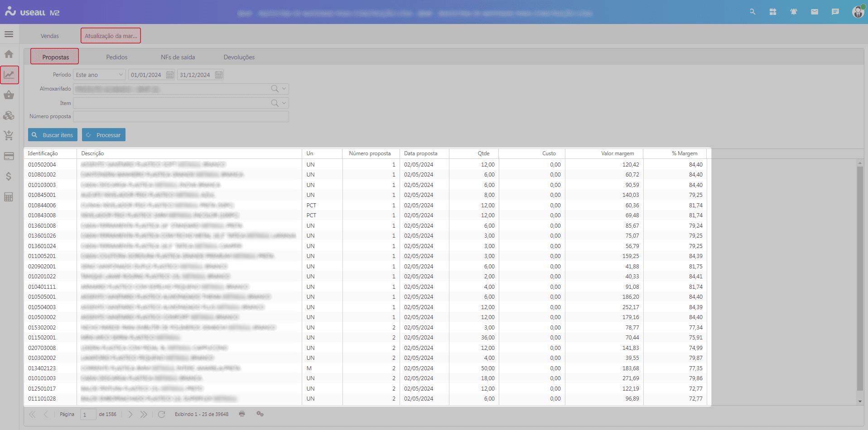Viewport: 868px width, 430px height.
Task: Expand the Almoxarifado dropdown arrow
Action: (284, 89)
